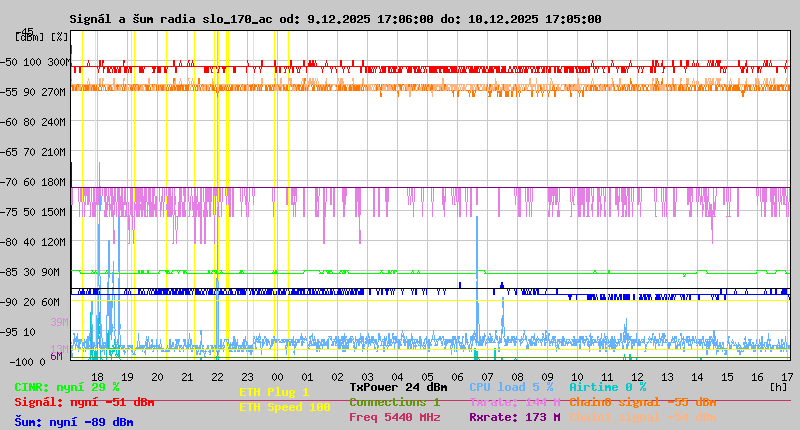Click the 'Airtime 0 %' legend label
Viewport: 800px width, 430px height.
[x=608, y=387]
